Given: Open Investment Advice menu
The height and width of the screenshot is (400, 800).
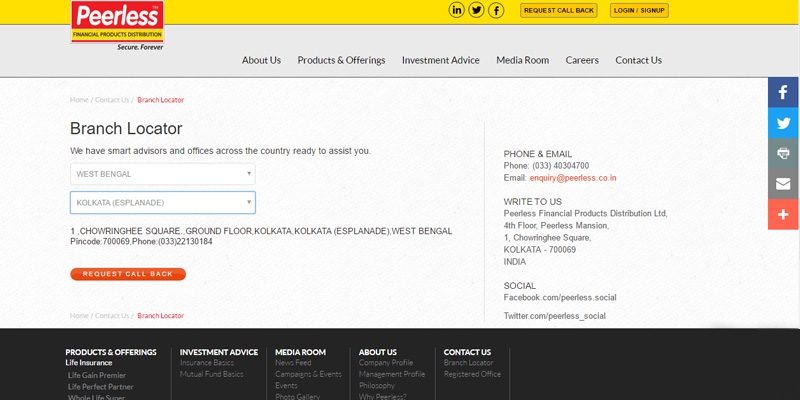Looking at the screenshot, I should click(x=441, y=60).
